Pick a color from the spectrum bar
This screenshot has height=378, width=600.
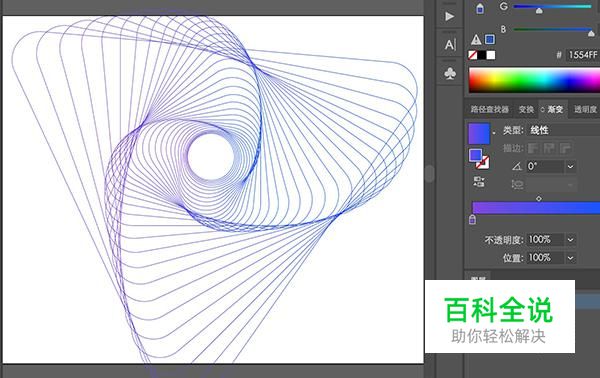[534, 80]
